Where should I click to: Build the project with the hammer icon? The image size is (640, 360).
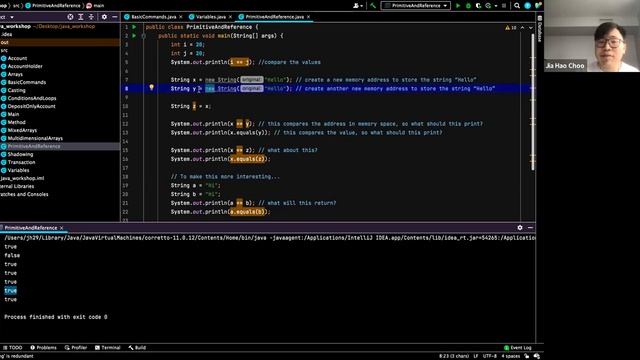(x=373, y=6)
